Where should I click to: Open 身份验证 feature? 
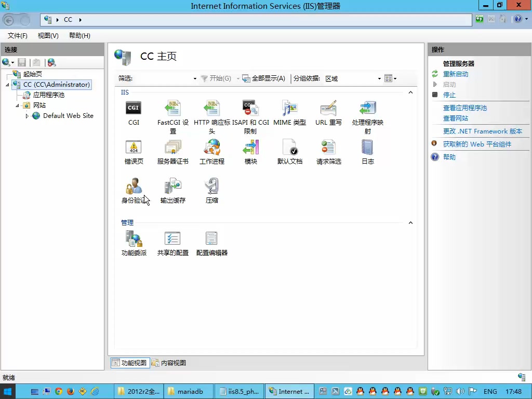(134, 191)
